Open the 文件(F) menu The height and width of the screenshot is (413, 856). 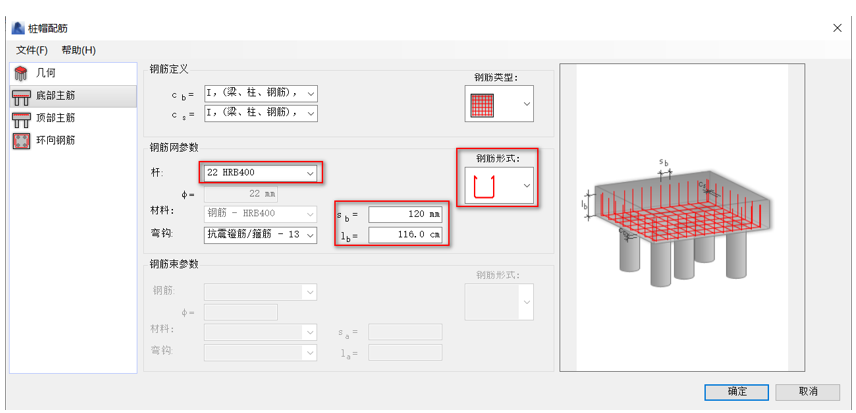click(32, 50)
